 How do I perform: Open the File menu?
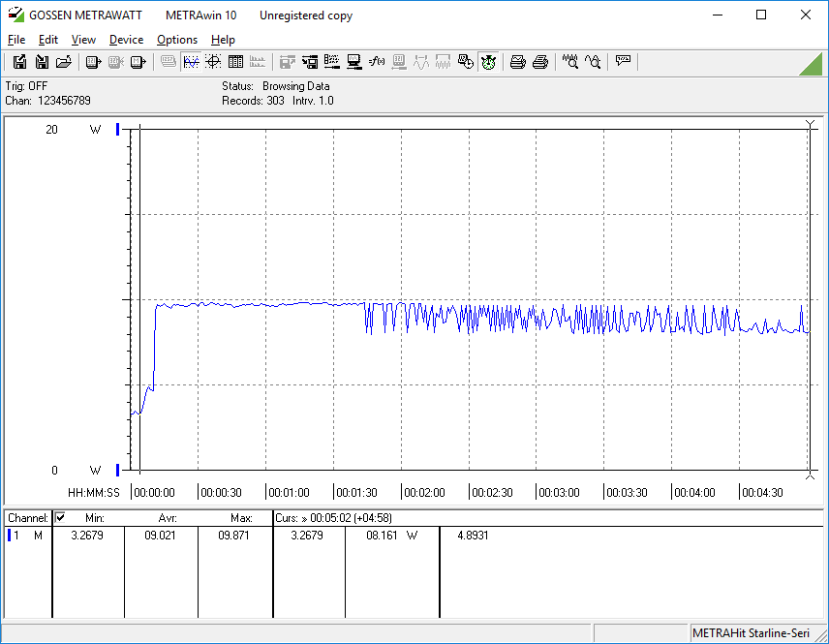(16, 40)
